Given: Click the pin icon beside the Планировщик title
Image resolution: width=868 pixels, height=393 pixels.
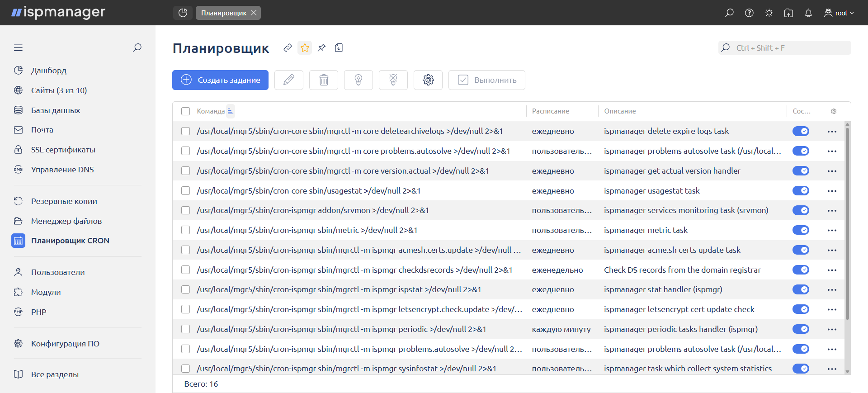Looking at the screenshot, I should (x=321, y=48).
